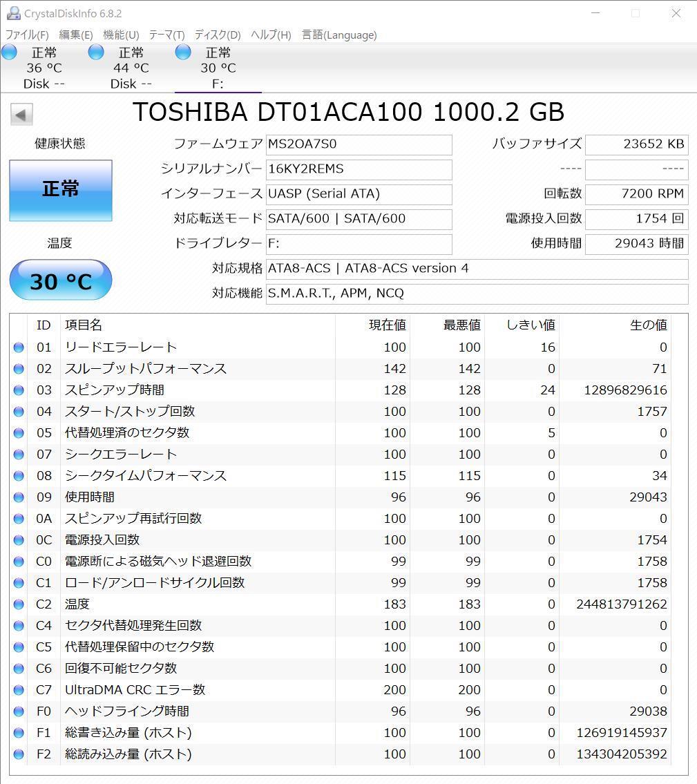
Task: Click the power on hours field 29043 時間
Action: pyautogui.click(x=636, y=244)
